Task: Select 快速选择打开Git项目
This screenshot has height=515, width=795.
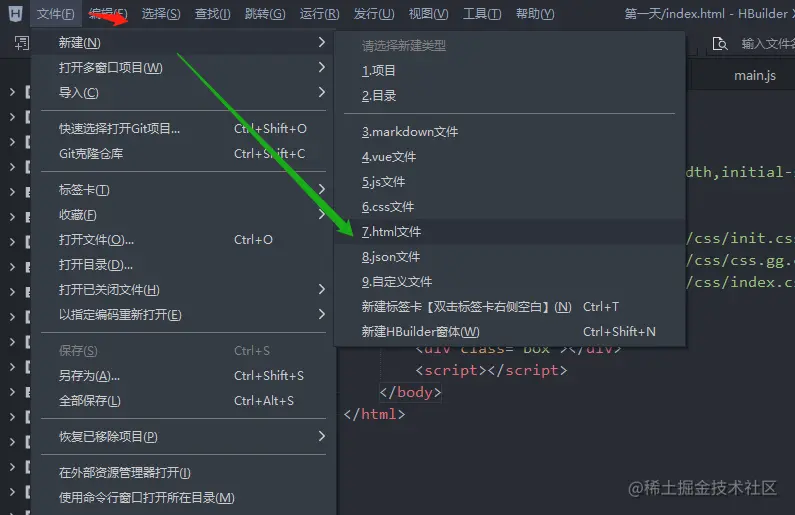Action: 184,129
